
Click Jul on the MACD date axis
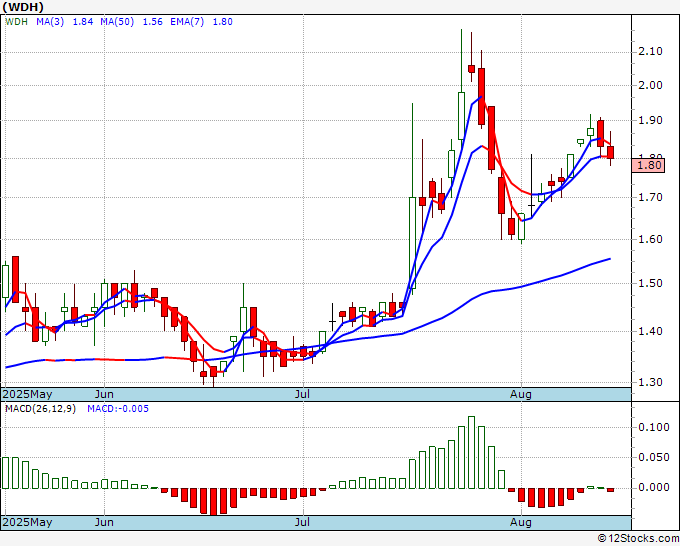(302, 522)
